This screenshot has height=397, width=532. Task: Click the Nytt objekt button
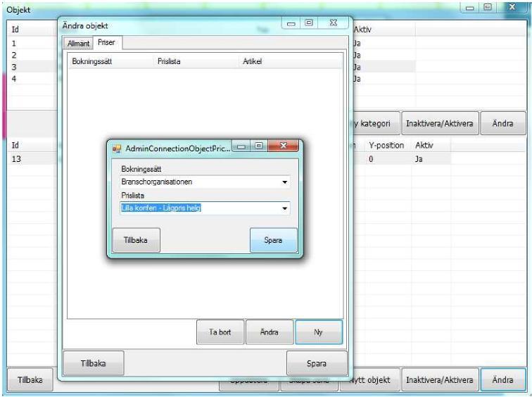[370, 379]
